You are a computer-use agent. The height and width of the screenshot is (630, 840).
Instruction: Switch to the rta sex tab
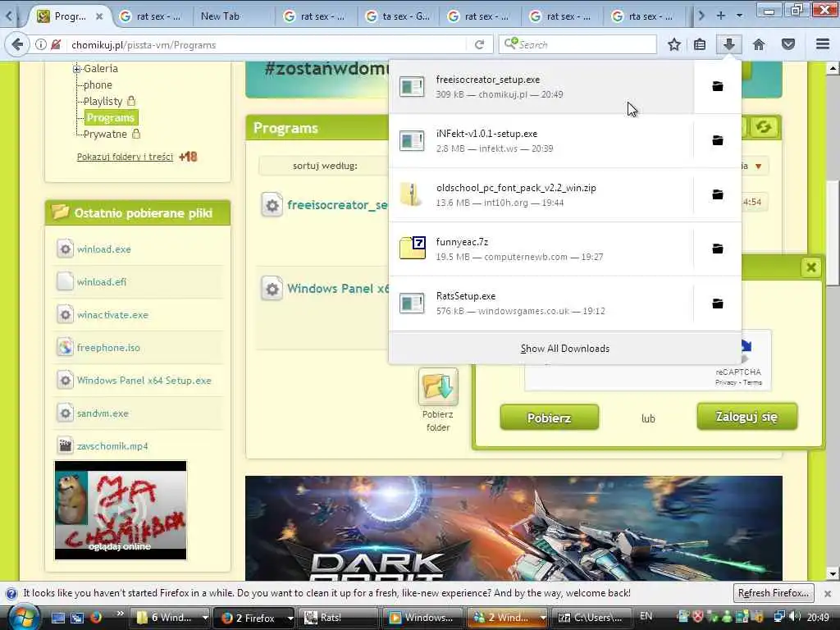coord(645,16)
